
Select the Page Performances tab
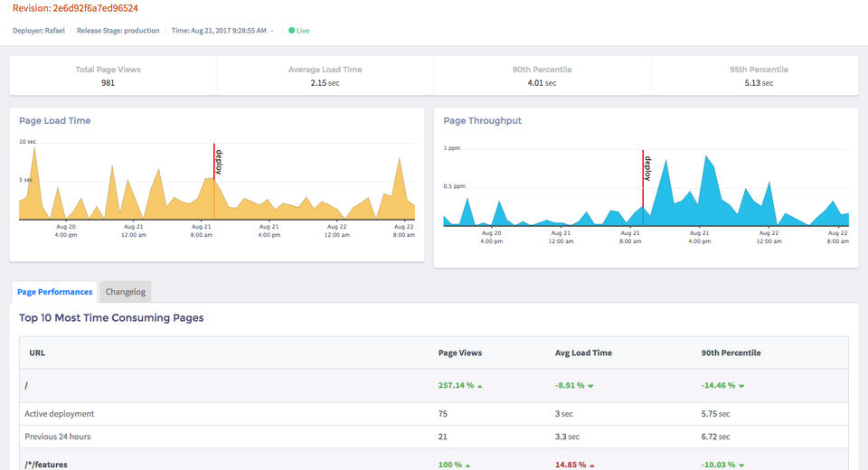(55, 292)
